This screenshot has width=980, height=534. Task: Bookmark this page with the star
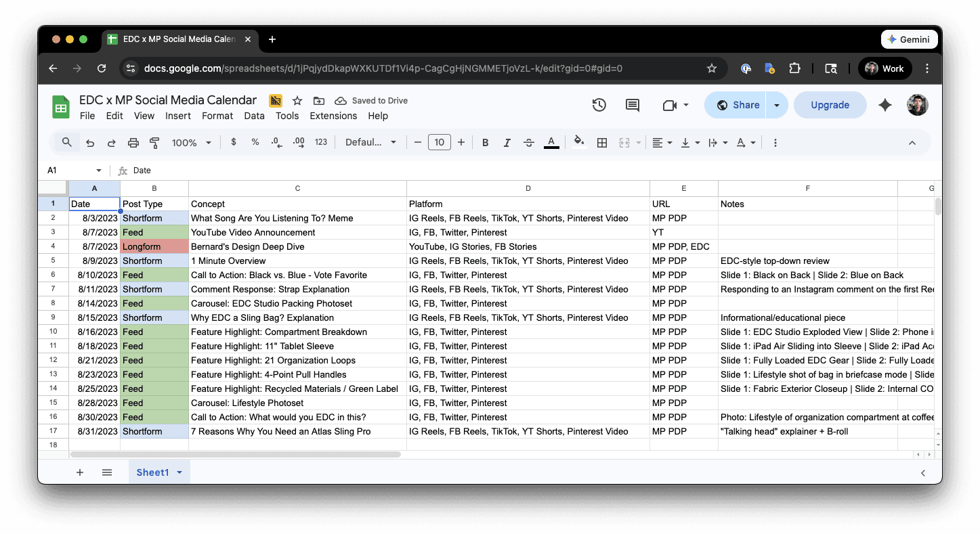[x=711, y=68]
